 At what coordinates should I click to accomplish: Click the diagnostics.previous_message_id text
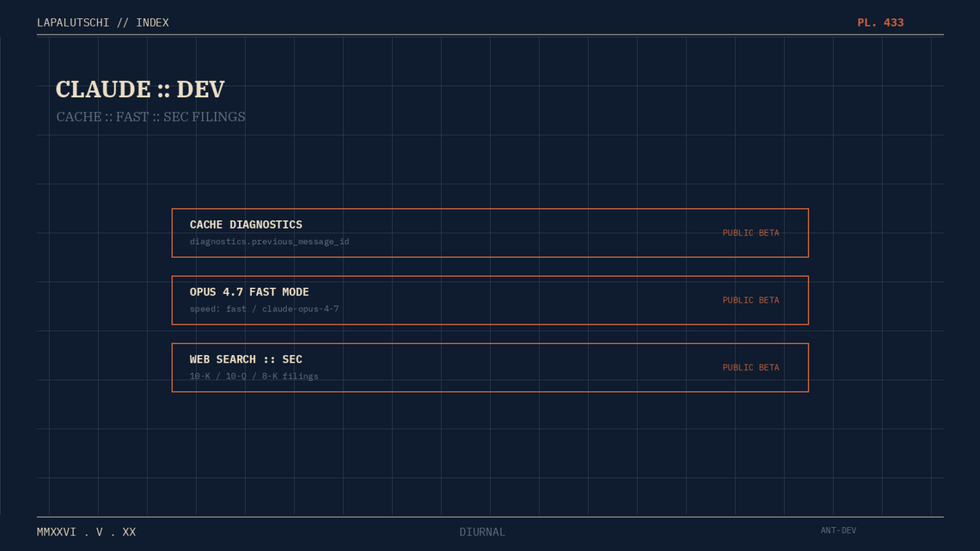[269, 241]
